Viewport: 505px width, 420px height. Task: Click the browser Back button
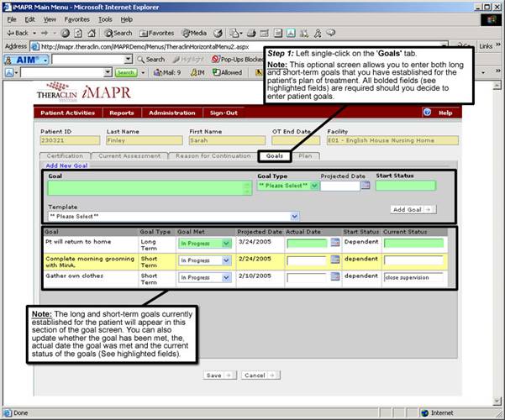pos(20,32)
